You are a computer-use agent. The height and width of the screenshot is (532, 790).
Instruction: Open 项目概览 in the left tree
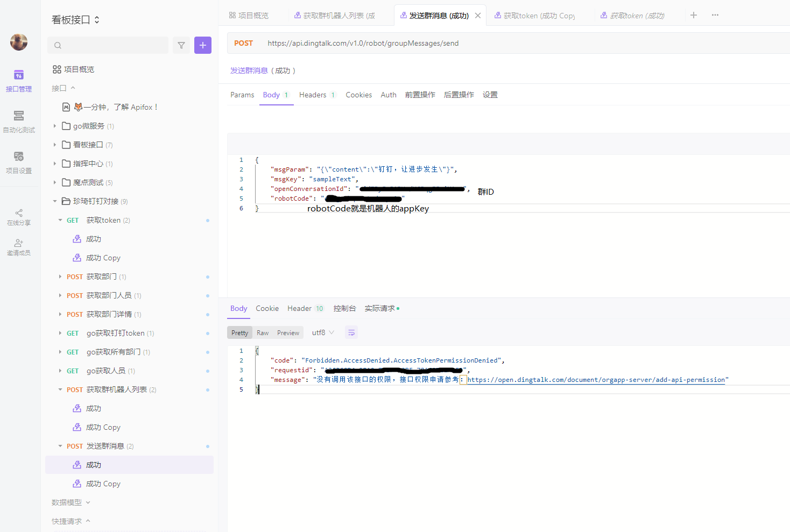[73, 69]
